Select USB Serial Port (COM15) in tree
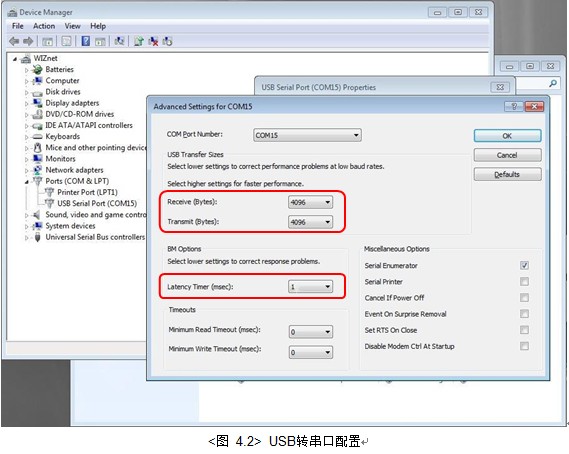This screenshot has width=569, height=454. [x=97, y=204]
